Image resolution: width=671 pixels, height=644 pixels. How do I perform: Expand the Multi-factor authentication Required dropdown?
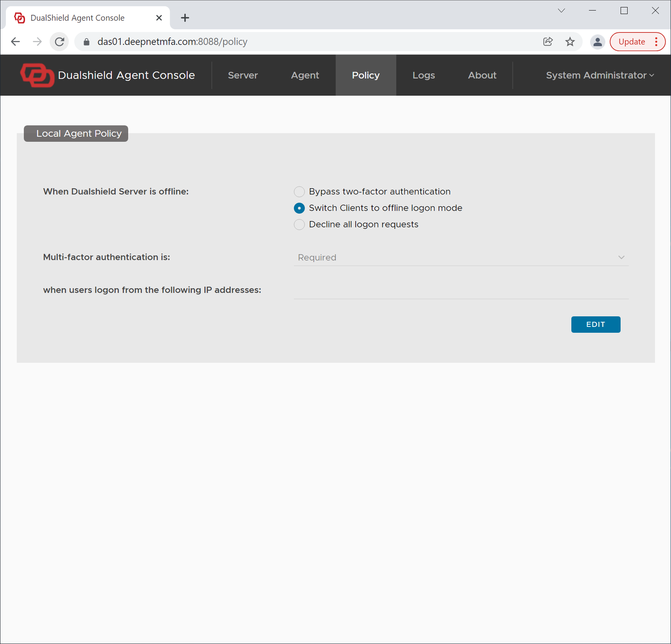[x=461, y=257]
